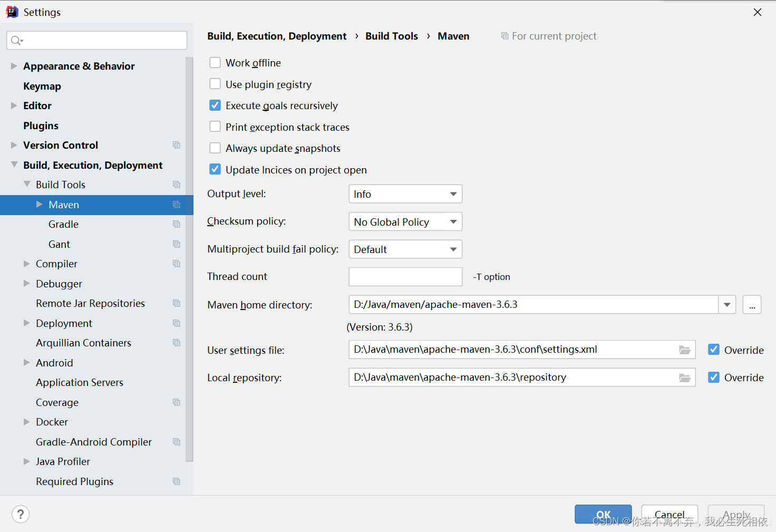776x532 pixels.
Task: Click the folder icon in User settings file field
Action: tap(684, 350)
